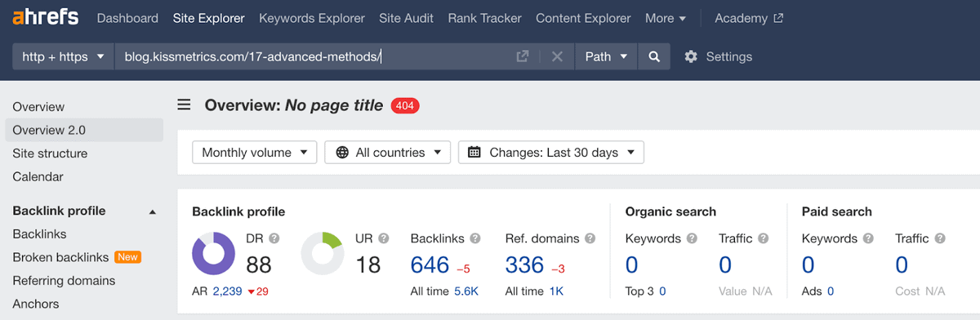Viewport: 980px width, 320px height.
Task: Click the magnifying glass search button
Action: coord(654,56)
